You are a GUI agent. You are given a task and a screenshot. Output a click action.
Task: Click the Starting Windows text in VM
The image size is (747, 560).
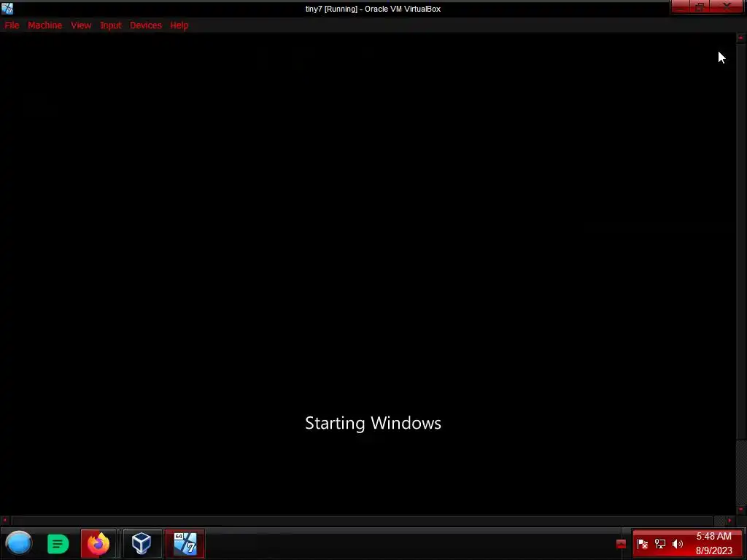[x=373, y=424]
